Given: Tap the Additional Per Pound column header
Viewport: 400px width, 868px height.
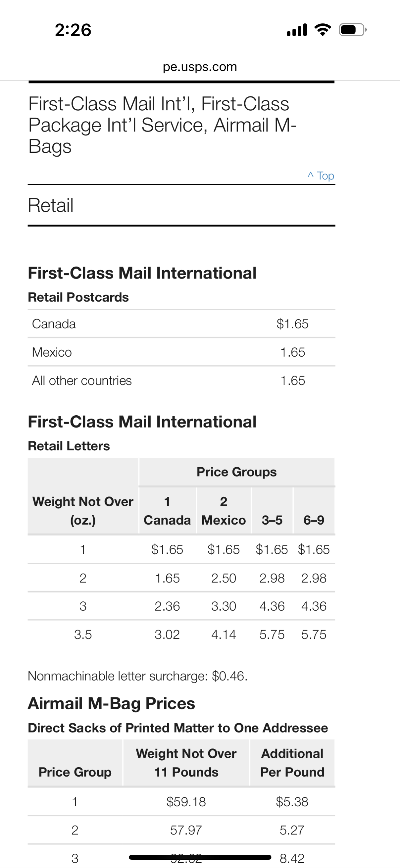Looking at the screenshot, I should coord(292,763).
